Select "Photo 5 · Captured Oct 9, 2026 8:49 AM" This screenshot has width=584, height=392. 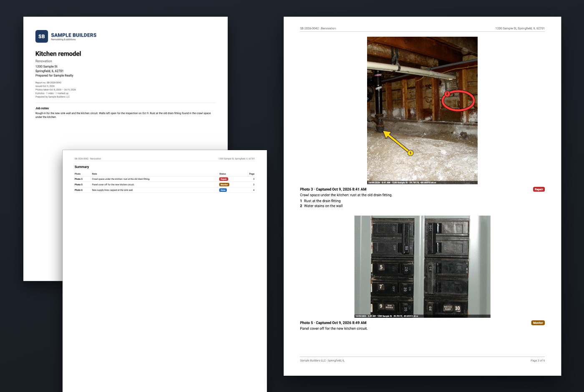click(x=333, y=323)
